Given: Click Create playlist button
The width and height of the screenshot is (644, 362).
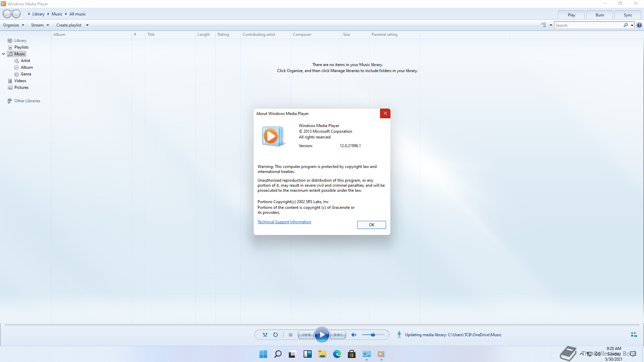Looking at the screenshot, I should tap(69, 25).
